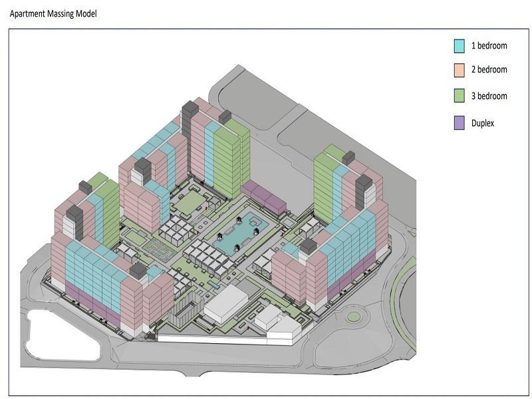The image size is (532, 399).
Task: Click the 'Apartment Massing Model' title
Action: click(53, 13)
